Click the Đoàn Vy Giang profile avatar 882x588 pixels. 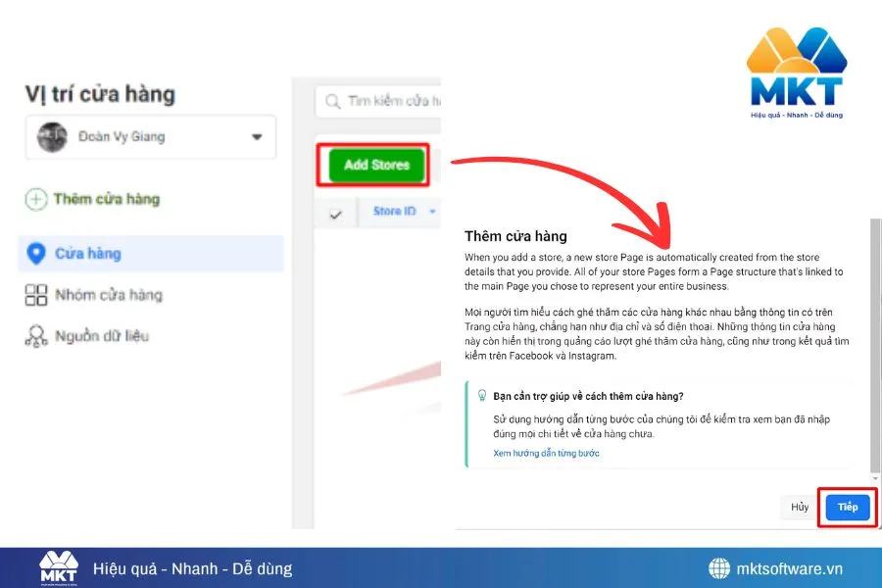[52, 137]
